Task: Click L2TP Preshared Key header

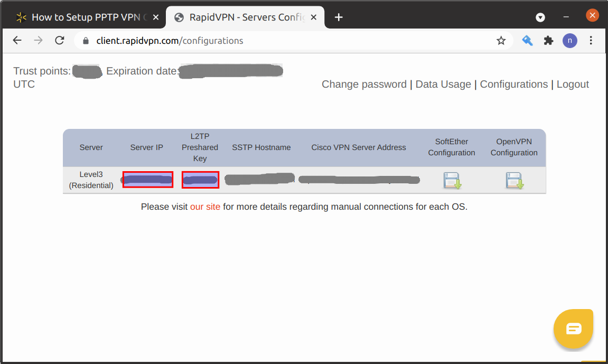Action: 200,147
